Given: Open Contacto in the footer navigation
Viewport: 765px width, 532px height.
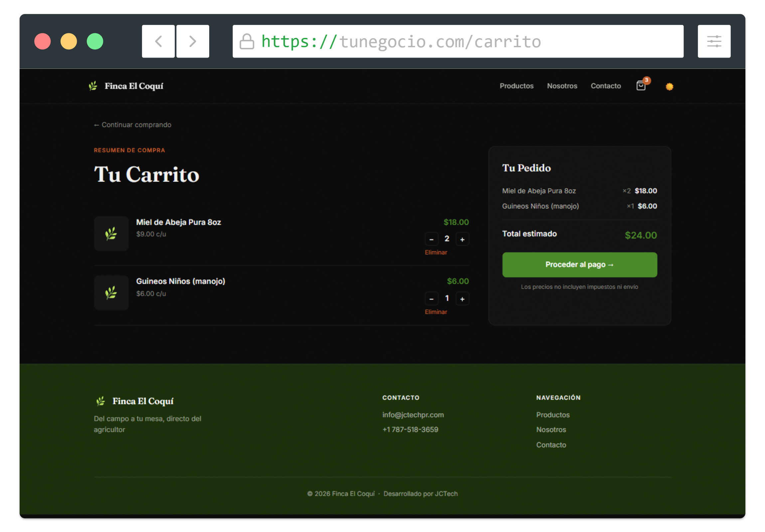Looking at the screenshot, I should click(551, 445).
